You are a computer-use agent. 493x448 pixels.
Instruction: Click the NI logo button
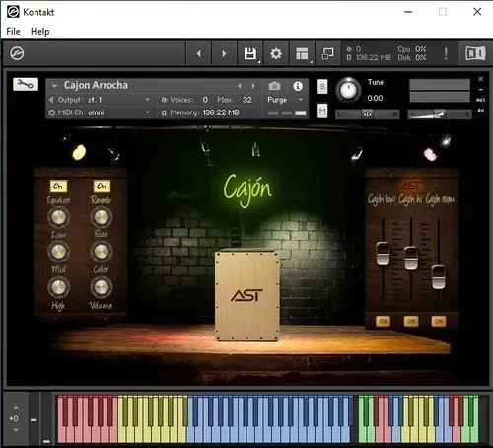tap(475, 53)
